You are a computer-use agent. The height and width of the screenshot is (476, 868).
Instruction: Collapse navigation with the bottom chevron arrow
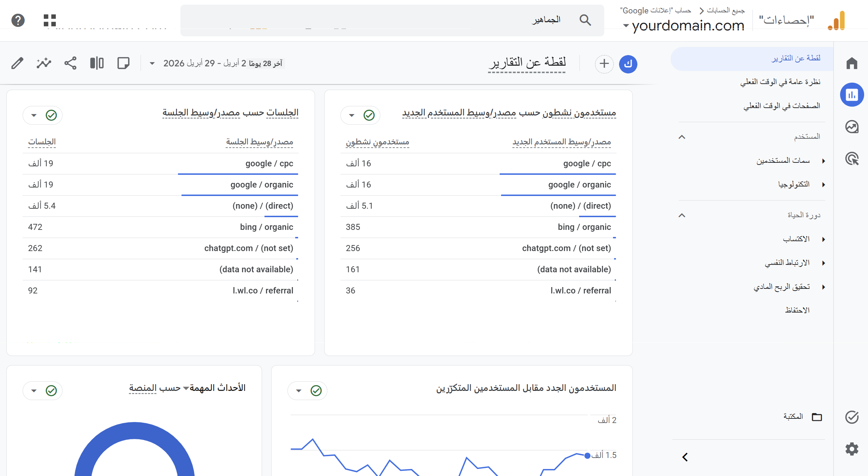click(x=685, y=457)
